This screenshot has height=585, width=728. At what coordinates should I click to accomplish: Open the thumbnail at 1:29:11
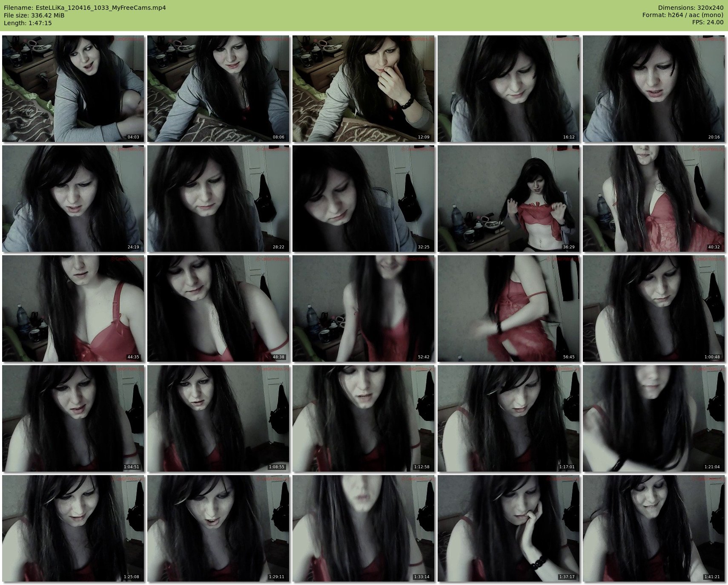coord(218,528)
